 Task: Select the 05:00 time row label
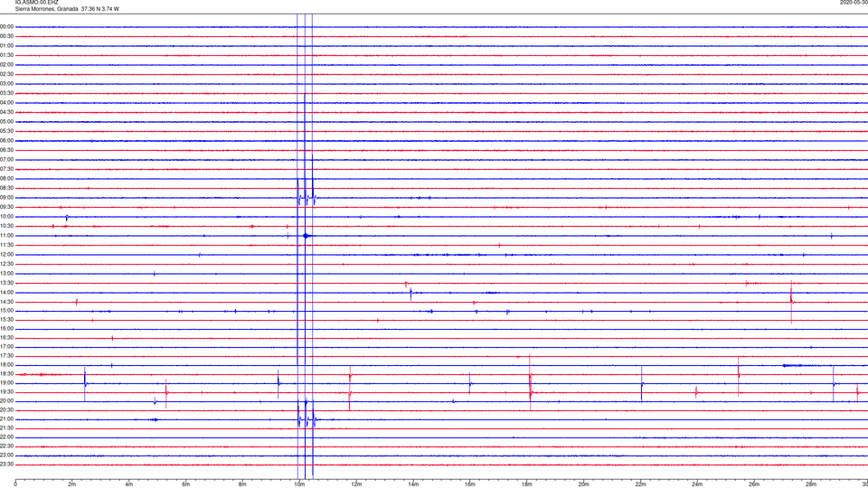(6, 122)
